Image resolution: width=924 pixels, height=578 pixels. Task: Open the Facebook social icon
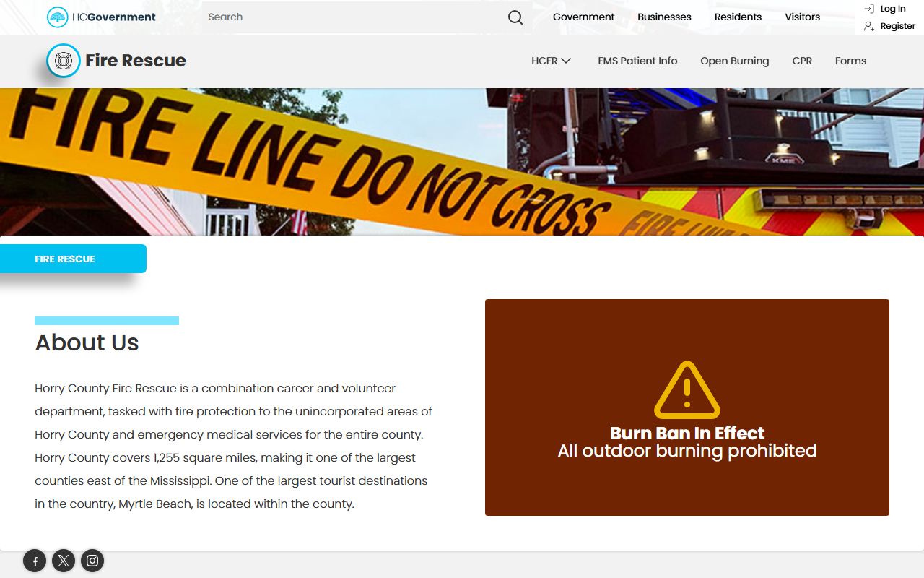(35, 561)
